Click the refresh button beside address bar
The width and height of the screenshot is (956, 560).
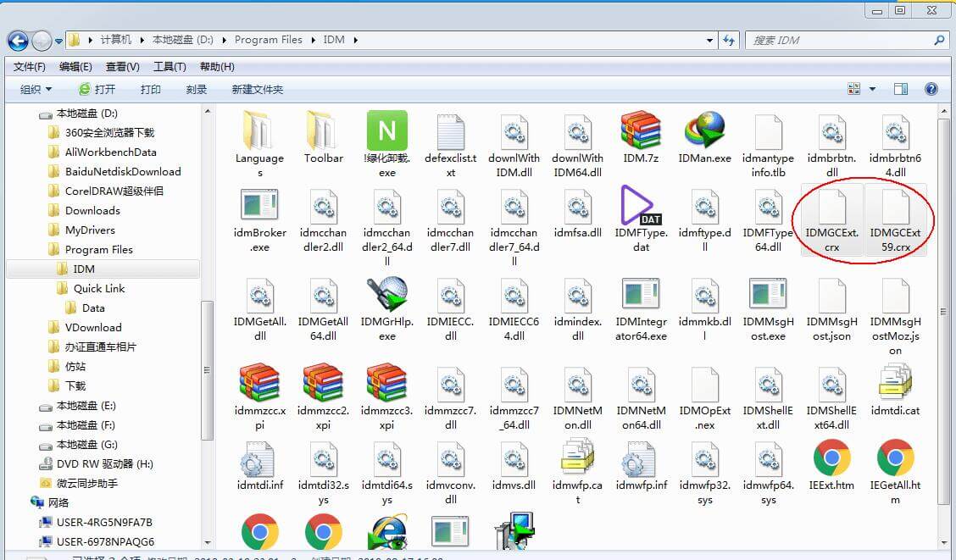(729, 40)
